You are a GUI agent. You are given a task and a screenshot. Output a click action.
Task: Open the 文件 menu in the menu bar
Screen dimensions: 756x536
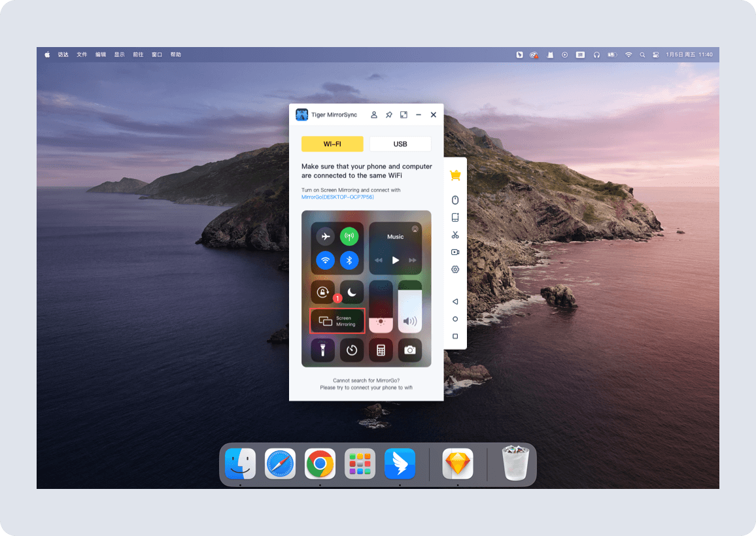[82, 55]
